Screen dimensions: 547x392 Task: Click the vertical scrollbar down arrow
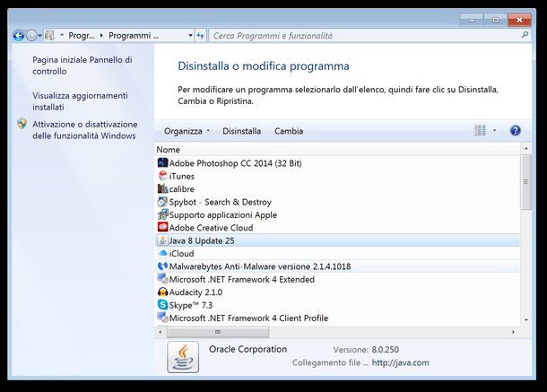coord(526,319)
